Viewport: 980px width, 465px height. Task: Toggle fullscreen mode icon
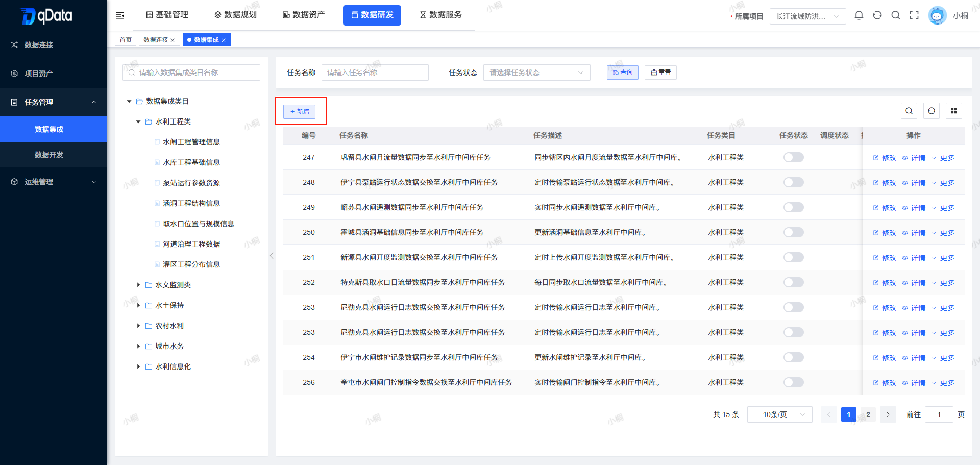[914, 15]
